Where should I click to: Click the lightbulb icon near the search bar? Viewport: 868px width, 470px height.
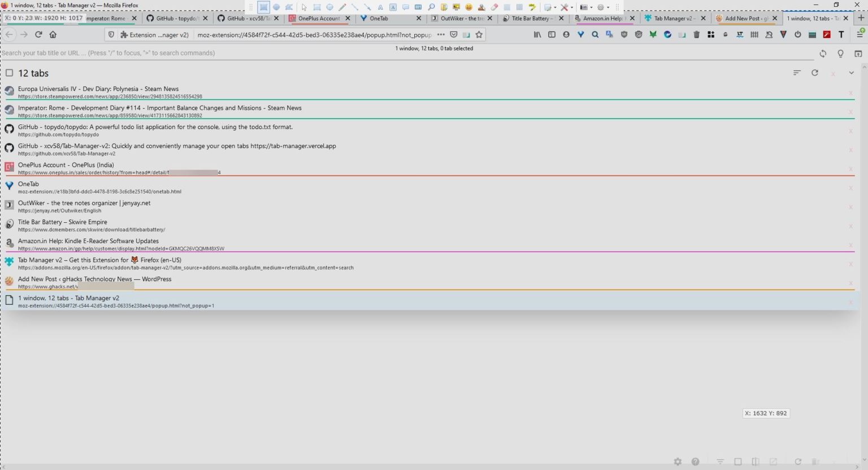840,53
